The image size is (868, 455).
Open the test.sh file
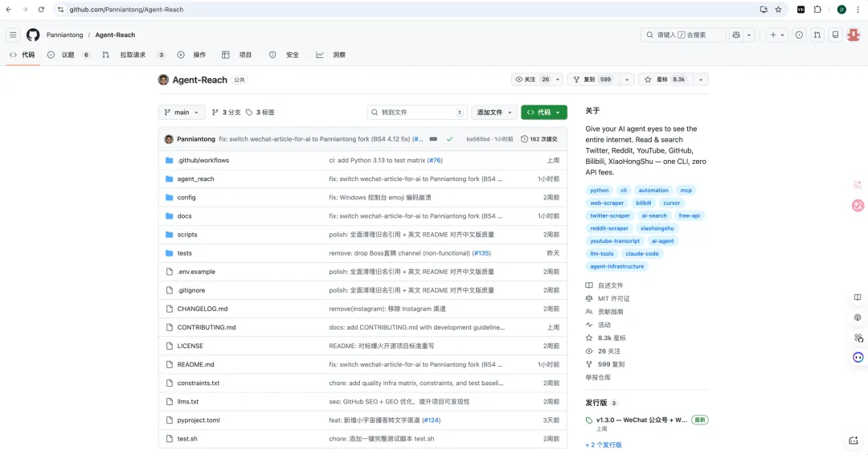point(187,439)
